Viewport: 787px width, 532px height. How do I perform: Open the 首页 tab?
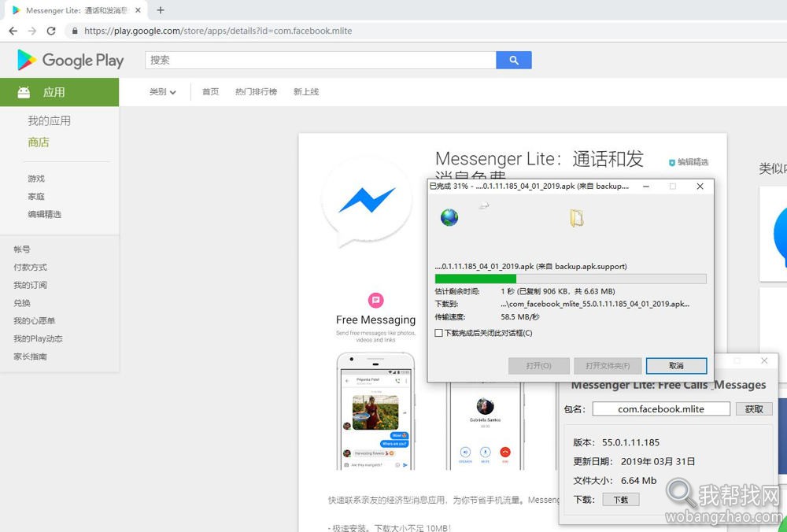click(210, 92)
